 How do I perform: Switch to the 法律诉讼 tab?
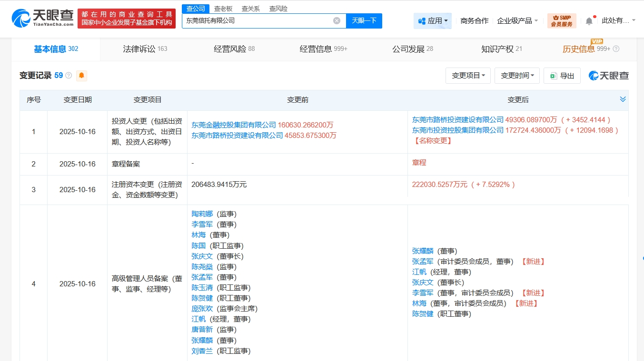[145, 49]
